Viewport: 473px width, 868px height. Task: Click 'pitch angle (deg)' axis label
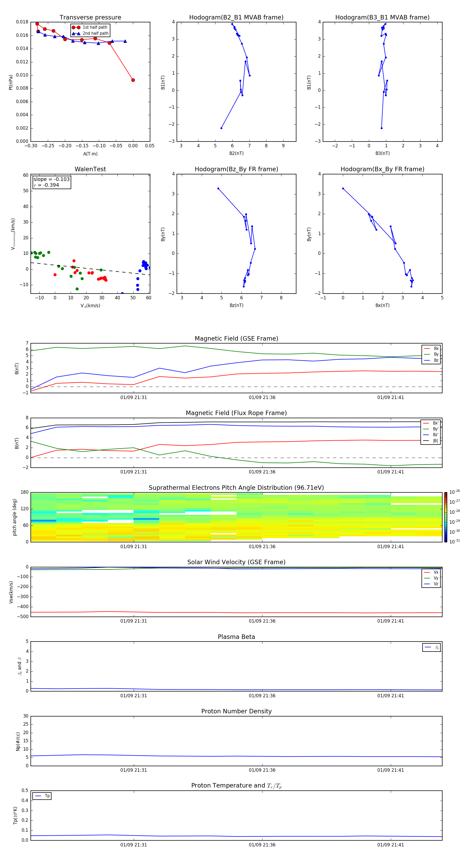pyautogui.click(x=14, y=517)
